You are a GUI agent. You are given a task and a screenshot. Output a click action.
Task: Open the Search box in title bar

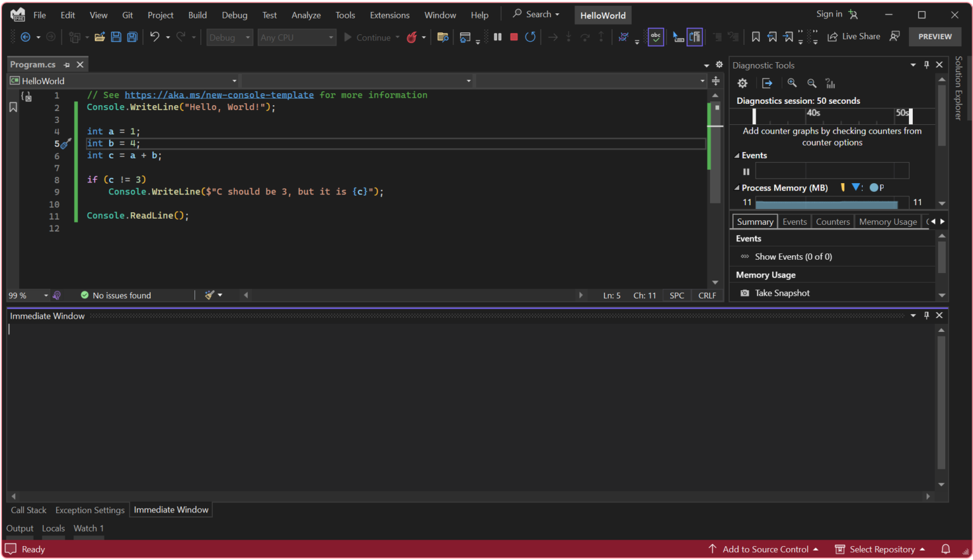[x=537, y=14]
